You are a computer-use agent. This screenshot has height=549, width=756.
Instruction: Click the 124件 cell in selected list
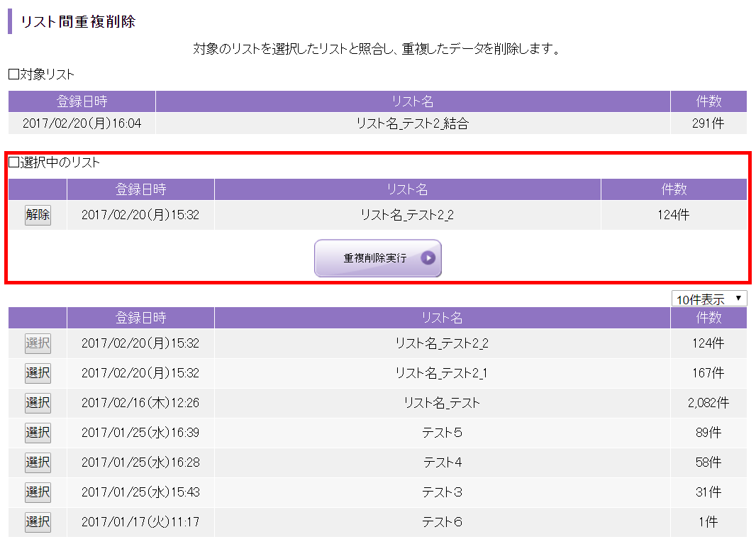click(x=673, y=215)
